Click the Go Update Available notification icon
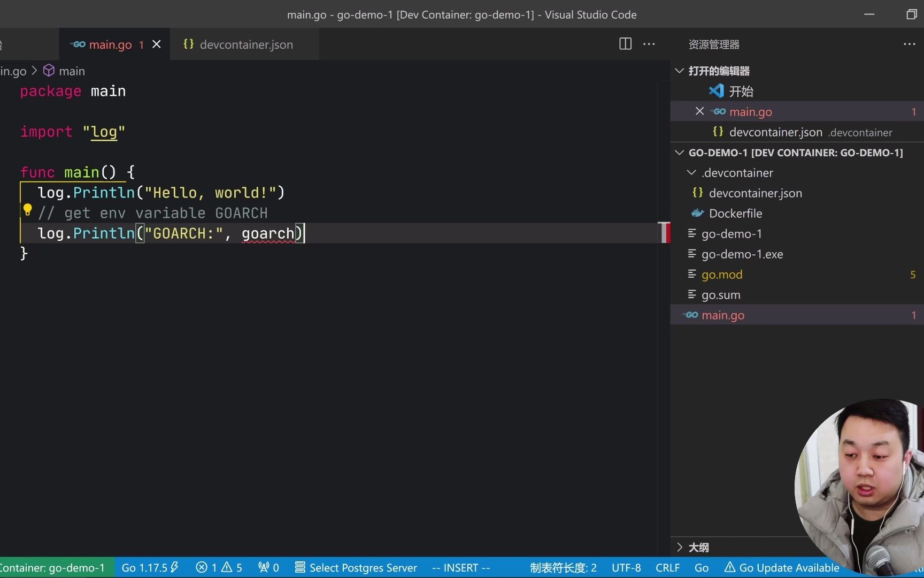The image size is (924, 578). [x=730, y=567]
